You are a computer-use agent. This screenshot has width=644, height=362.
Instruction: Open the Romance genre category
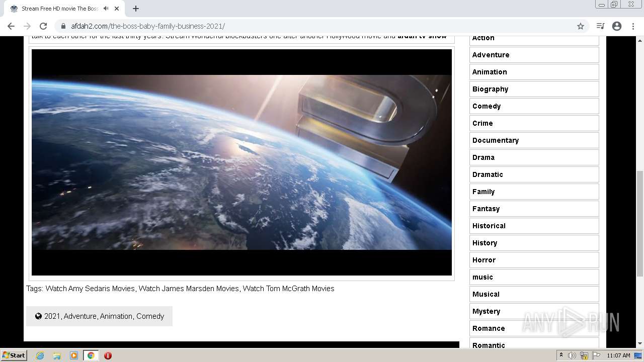[x=534, y=328]
